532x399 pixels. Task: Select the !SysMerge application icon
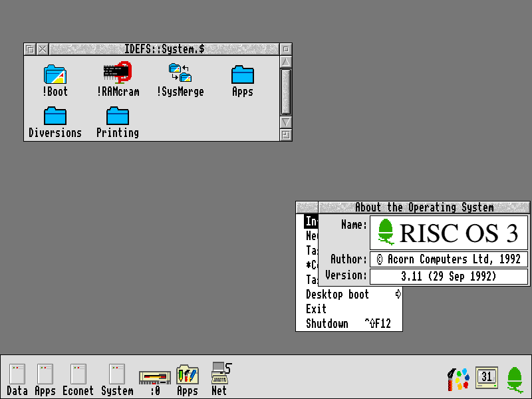pyautogui.click(x=180, y=80)
